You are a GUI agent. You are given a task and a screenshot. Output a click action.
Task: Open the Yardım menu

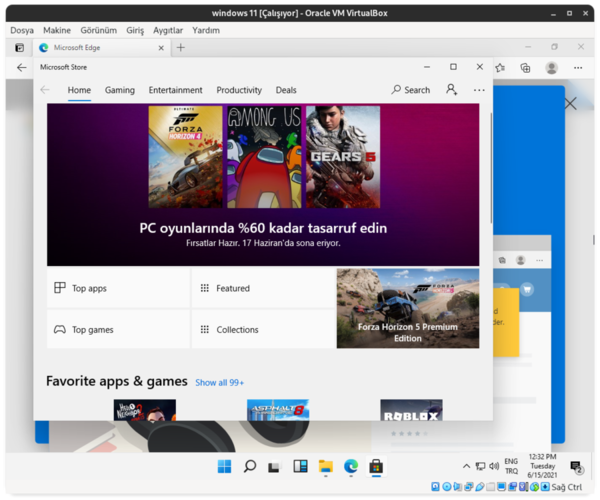point(206,30)
